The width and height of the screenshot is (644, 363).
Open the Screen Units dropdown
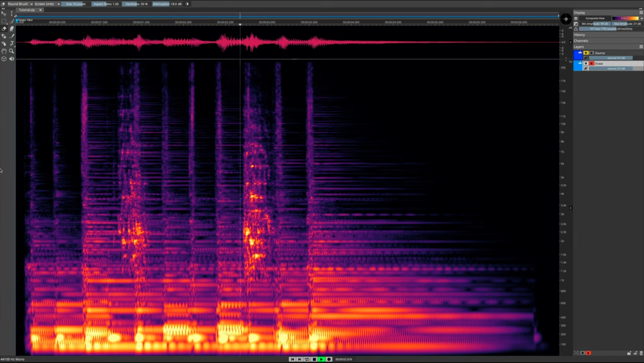[47, 4]
